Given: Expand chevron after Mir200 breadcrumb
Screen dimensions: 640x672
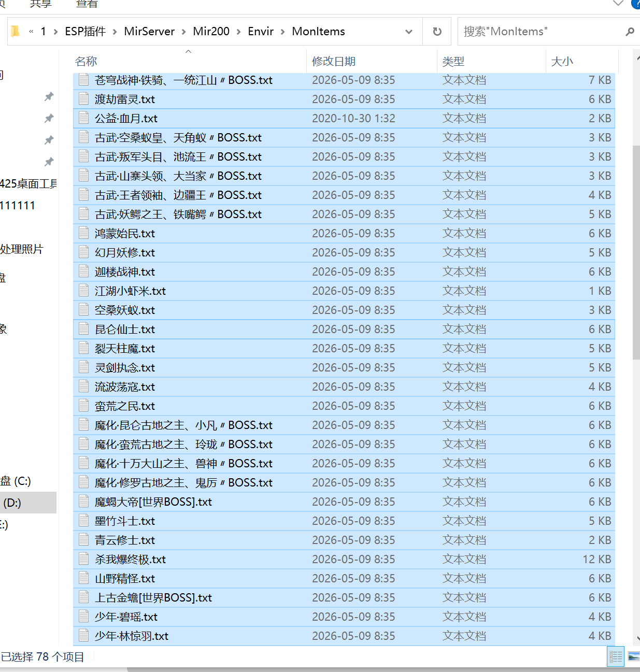Looking at the screenshot, I should click(x=238, y=32).
